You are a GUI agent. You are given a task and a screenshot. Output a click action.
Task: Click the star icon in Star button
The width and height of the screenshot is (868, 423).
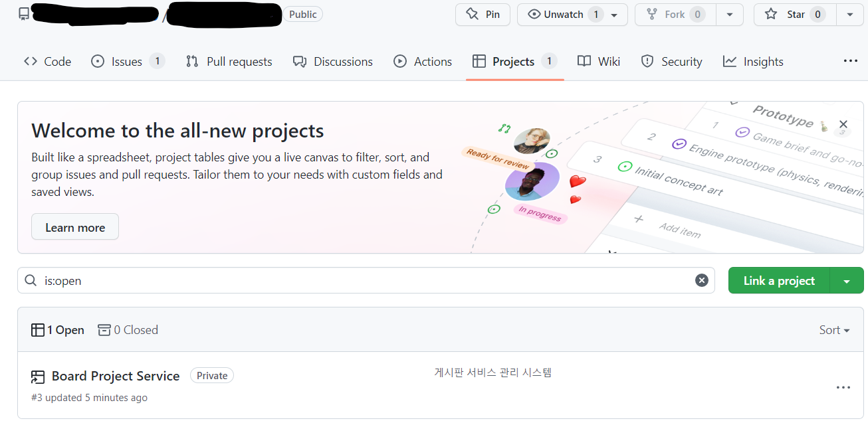[x=771, y=14]
